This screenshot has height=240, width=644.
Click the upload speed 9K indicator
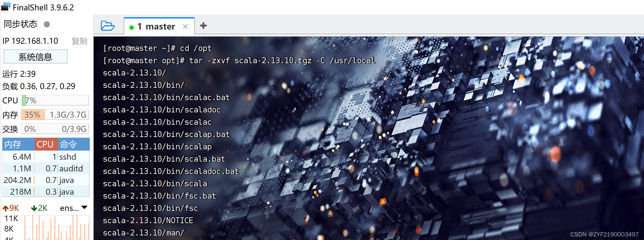tap(11, 208)
